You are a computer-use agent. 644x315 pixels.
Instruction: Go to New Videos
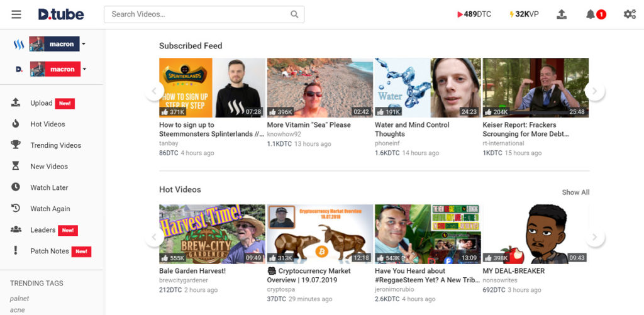click(x=49, y=167)
